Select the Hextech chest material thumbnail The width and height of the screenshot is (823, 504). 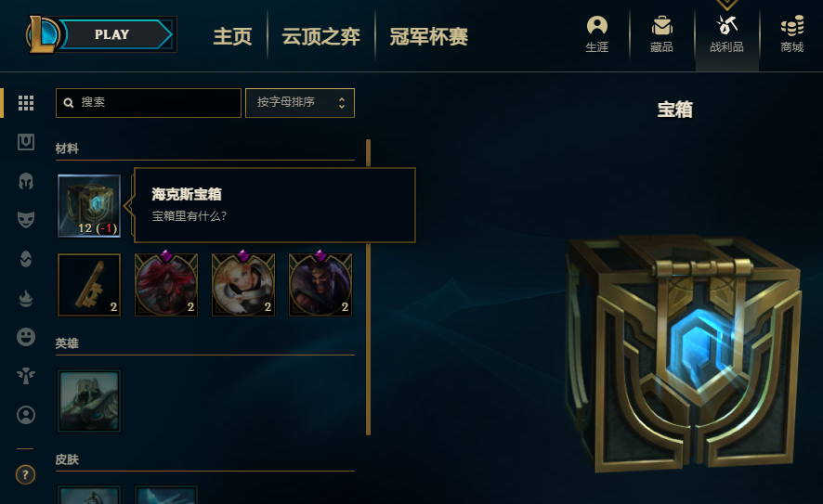[x=89, y=205]
